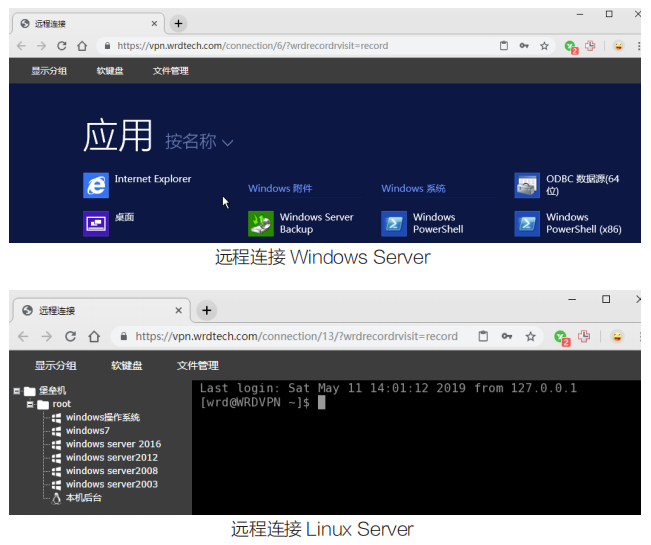Click Last login line in terminal
Screen dimensions: 651x545
point(388,388)
